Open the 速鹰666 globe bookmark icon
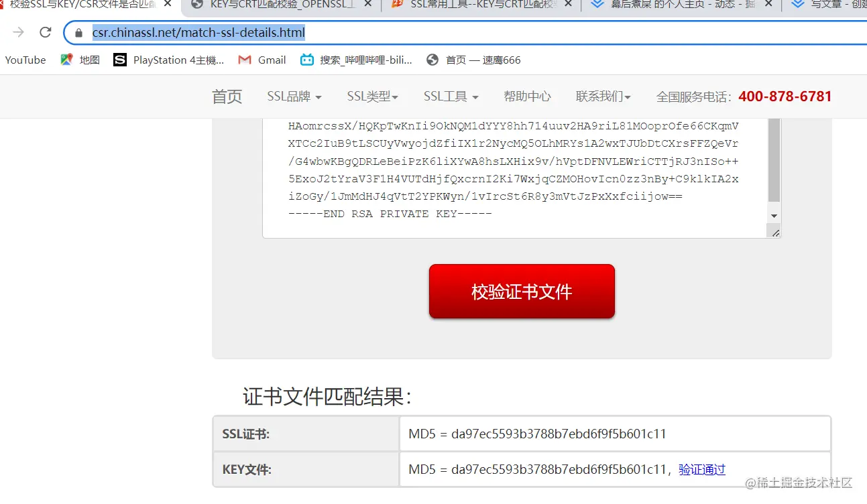Viewport: 867px width, 504px height. tap(432, 60)
